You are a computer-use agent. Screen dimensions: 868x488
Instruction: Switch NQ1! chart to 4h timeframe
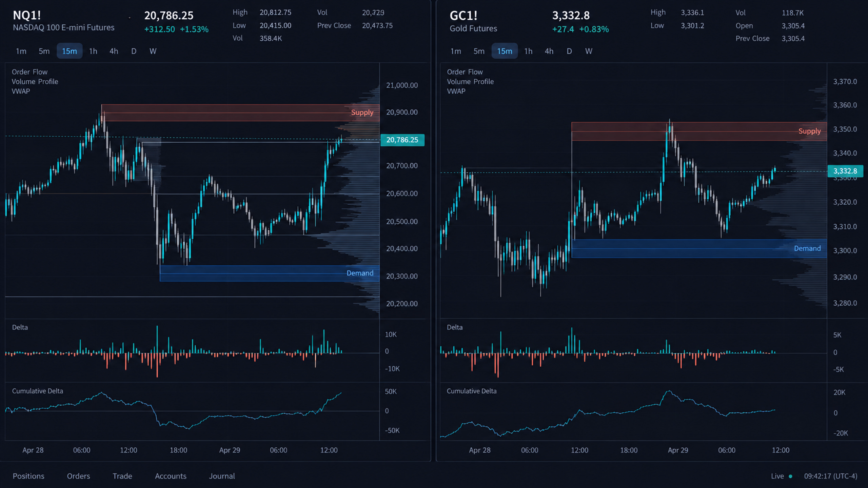point(114,51)
